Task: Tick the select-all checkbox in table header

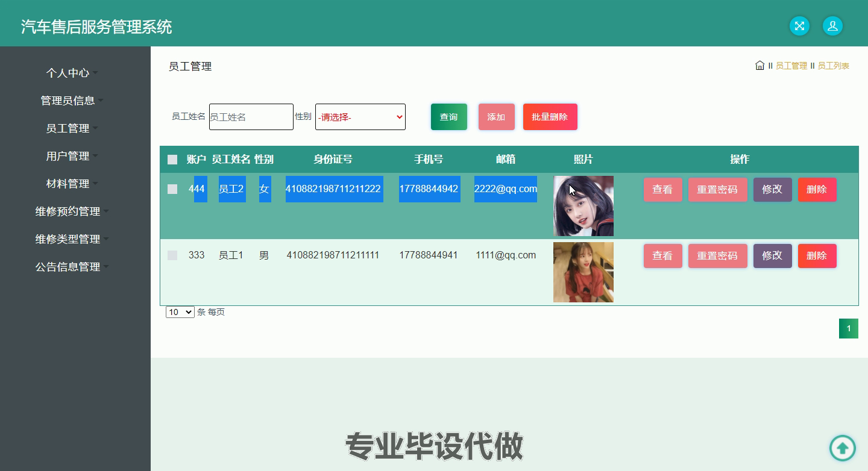Action: 172,160
